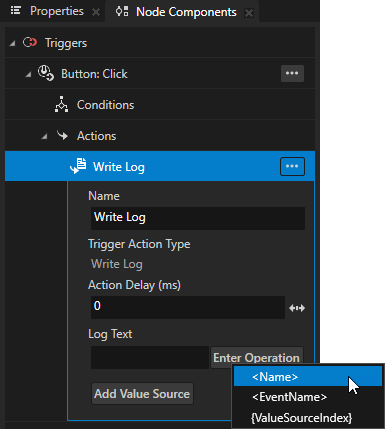Click the Action Delay (ms) label
The image size is (385, 429).
(134, 285)
